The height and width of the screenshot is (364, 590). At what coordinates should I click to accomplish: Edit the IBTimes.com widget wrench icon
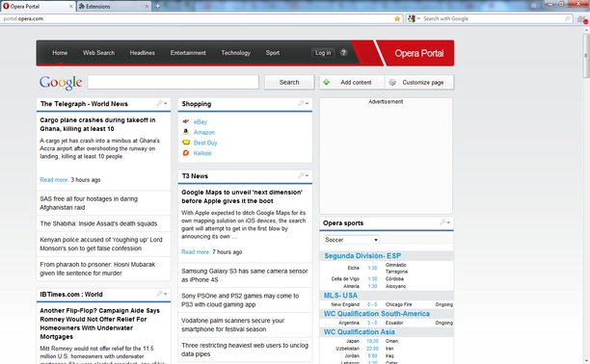(159, 294)
